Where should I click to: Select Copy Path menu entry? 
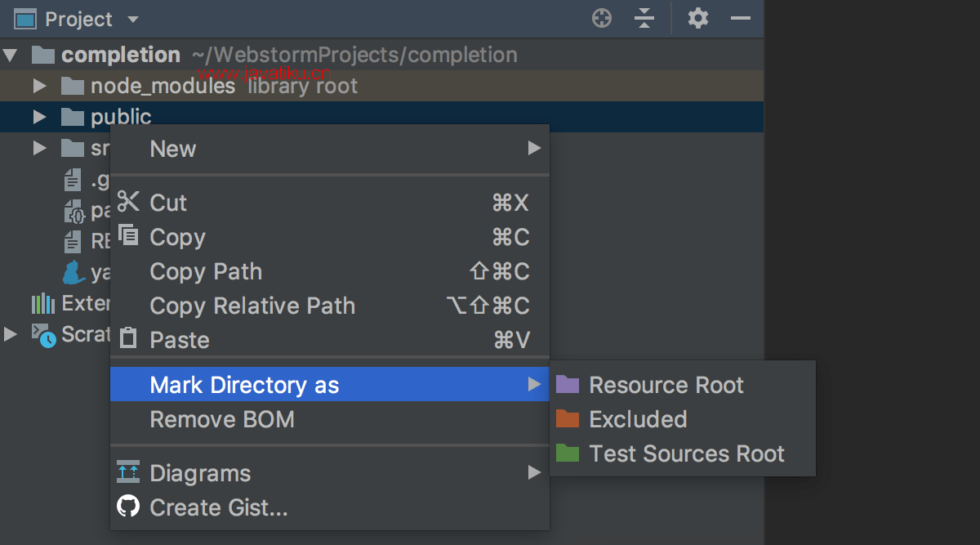pos(330,271)
